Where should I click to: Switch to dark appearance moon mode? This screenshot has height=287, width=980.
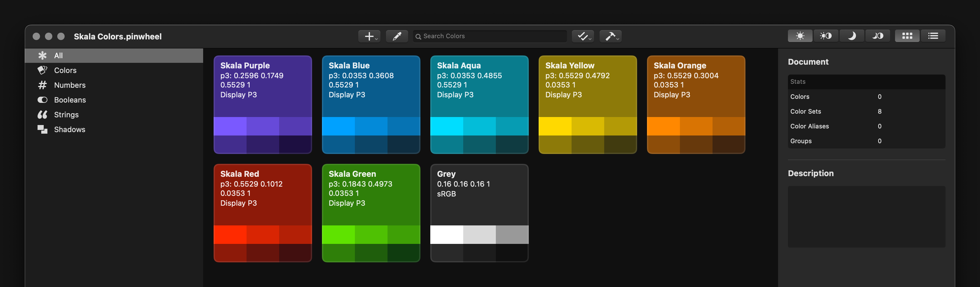click(x=852, y=36)
